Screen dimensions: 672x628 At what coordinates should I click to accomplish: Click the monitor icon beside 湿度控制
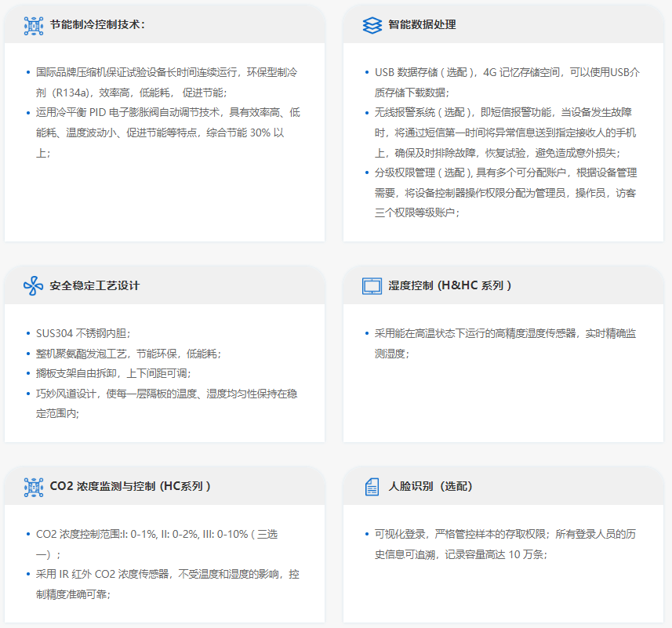372,285
